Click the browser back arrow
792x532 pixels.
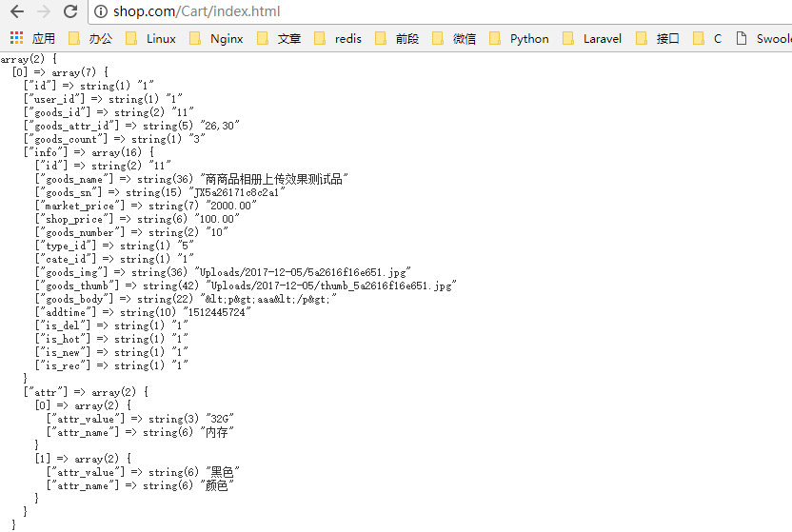[x=16, y=12]
